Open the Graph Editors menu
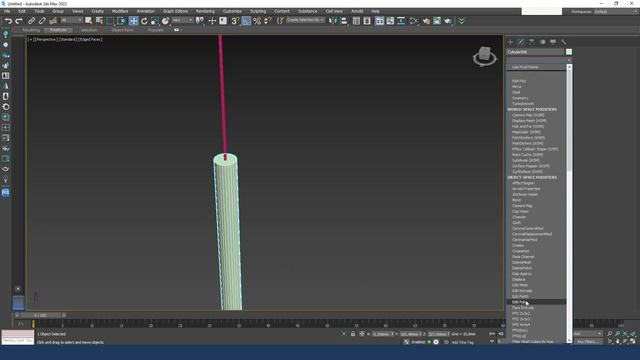This screenshot has height=360, width=640. coord(176,11)
